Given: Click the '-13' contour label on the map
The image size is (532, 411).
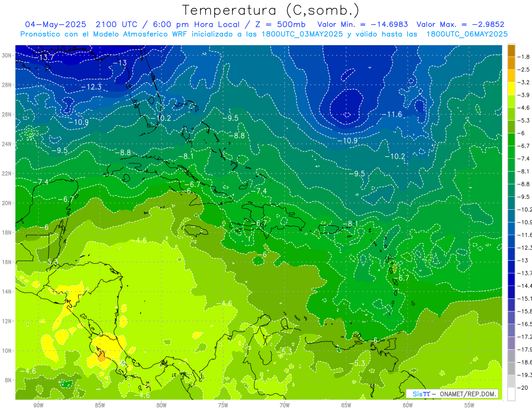Looking at the screenshot, I should click(x=119, y=63).
